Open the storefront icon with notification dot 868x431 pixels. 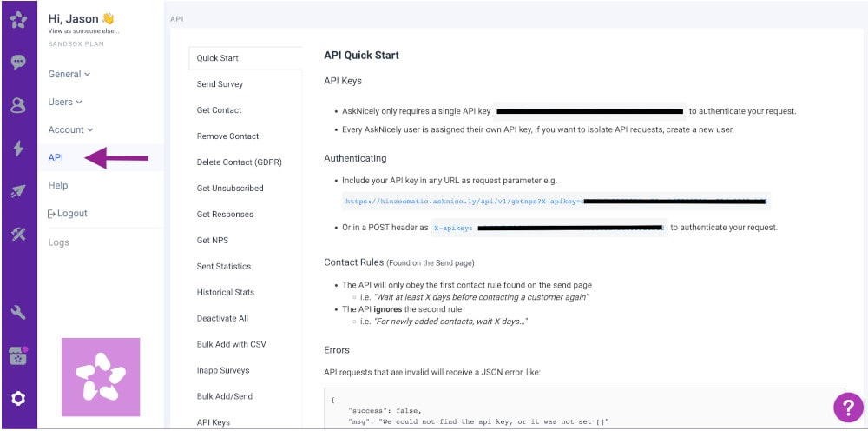click(x=18, y=355)
